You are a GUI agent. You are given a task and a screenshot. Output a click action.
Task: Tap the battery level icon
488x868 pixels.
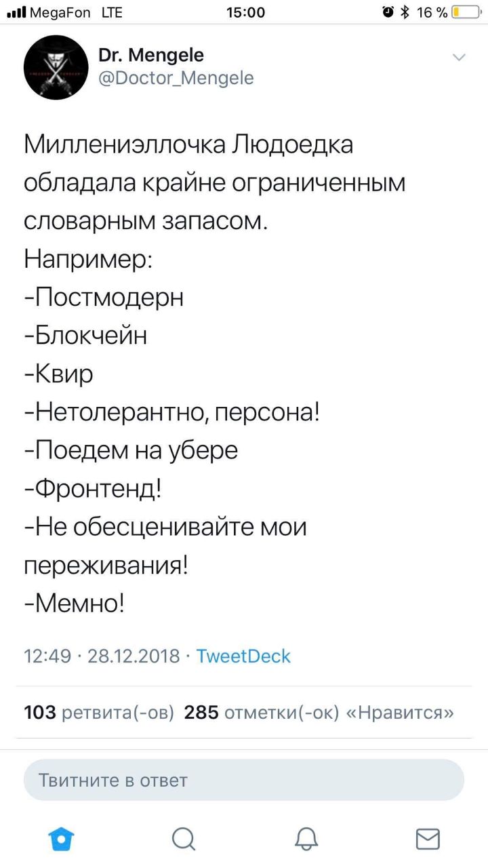[x=466, y=12]
